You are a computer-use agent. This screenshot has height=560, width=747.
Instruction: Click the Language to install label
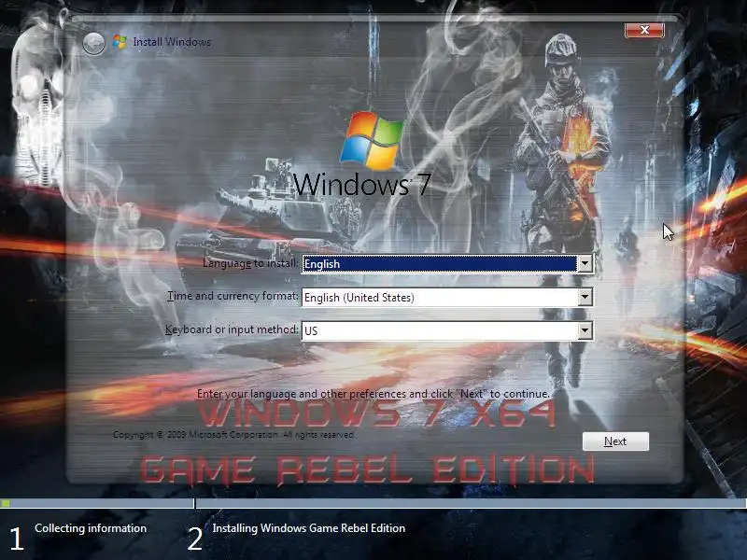click(250, 263)
